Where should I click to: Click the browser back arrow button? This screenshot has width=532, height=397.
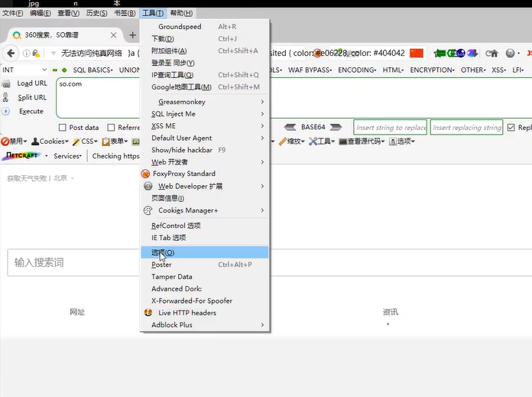(x=11, y=54)
